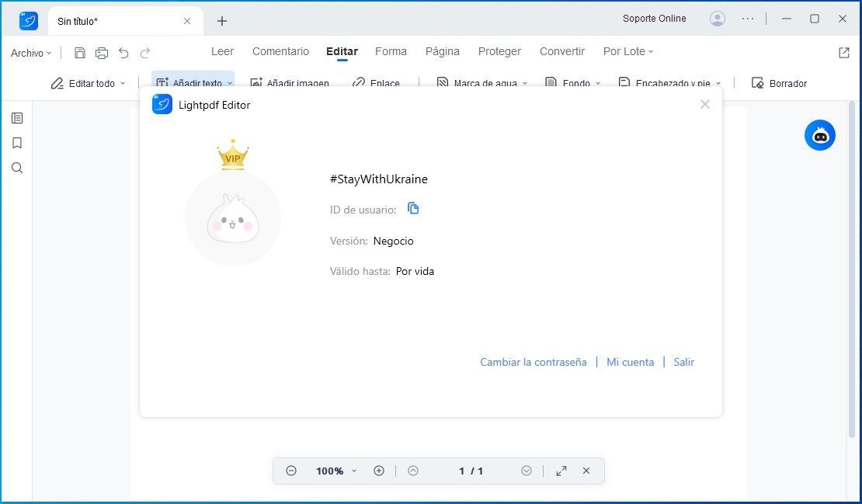Click the Negocio version value
Viewport: 862px width, 504px height.
(x=393, y=241)
